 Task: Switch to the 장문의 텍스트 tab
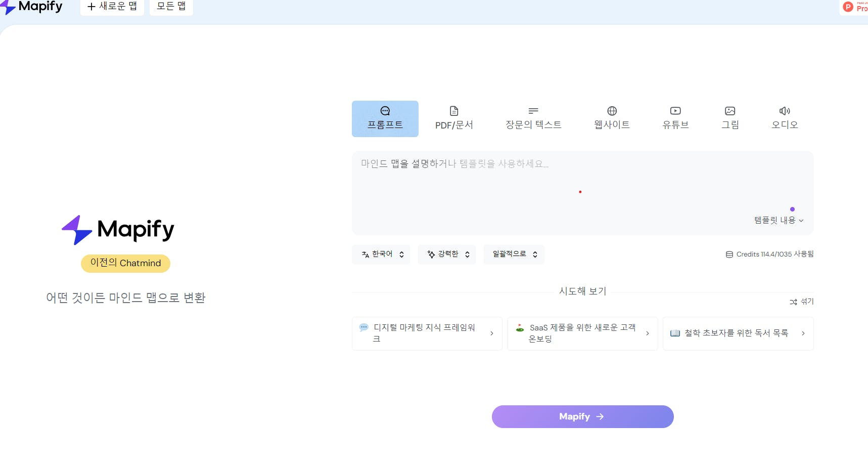pyautogui.click(x=533, y=119)
